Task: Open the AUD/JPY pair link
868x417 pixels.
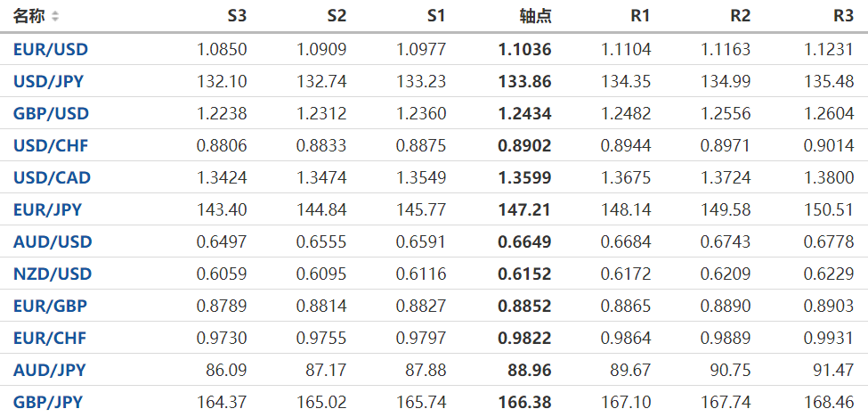Action: (x=49, y=371)
